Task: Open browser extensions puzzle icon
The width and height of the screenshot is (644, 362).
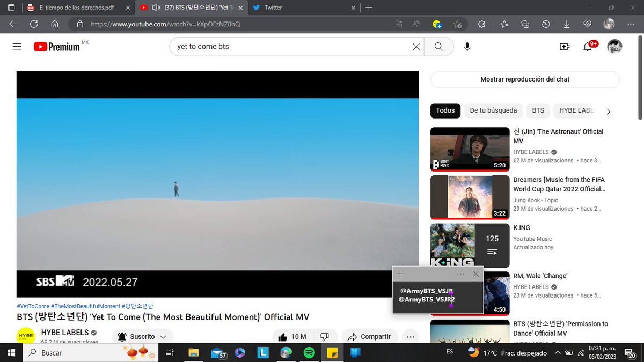Action: (x=481, y=24)
